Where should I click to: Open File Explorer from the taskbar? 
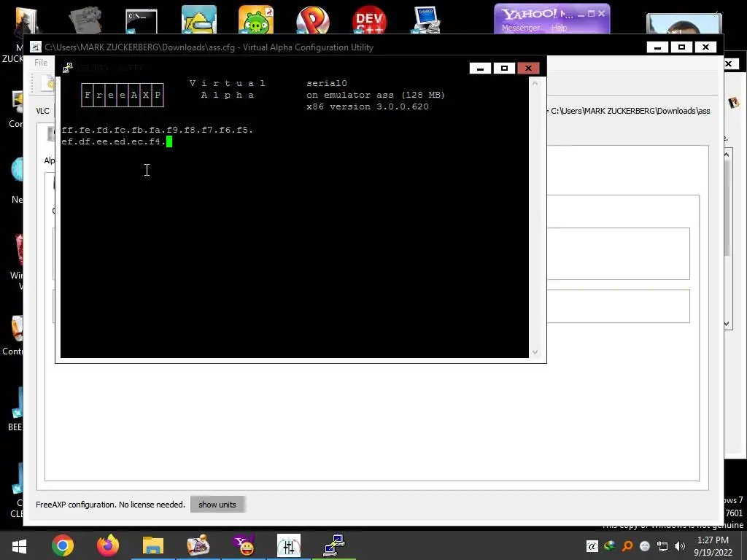pos(153,545)
